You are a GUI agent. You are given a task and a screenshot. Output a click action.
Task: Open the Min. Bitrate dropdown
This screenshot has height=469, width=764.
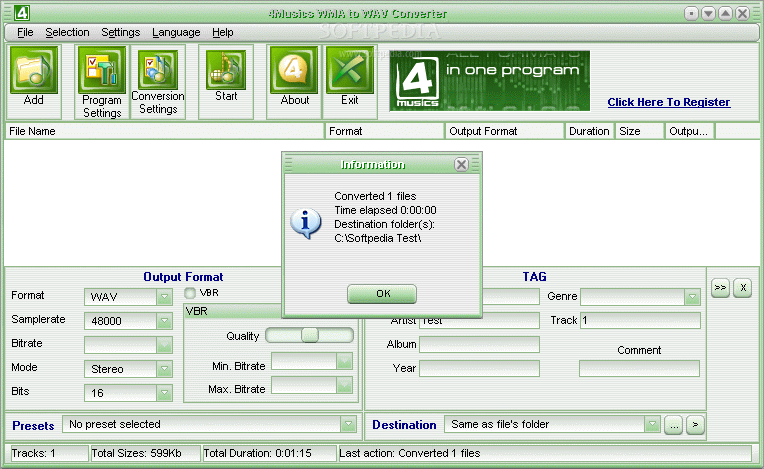pyautogui.click(x=344, y=361)
